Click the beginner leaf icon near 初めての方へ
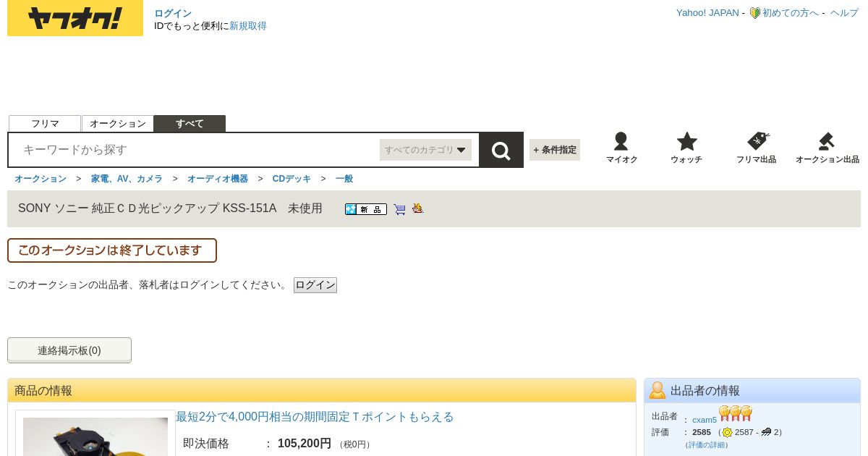 (x=754, y=13)
